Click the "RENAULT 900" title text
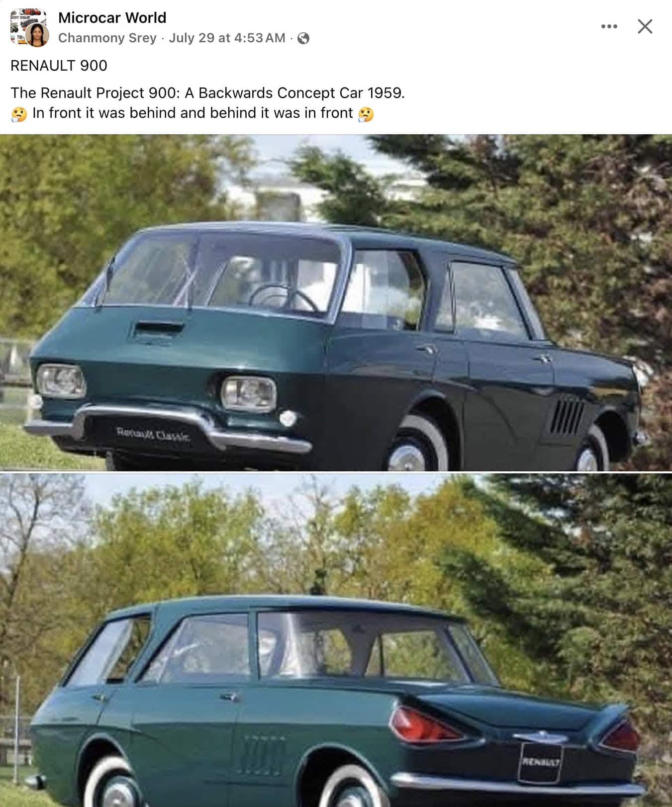This screenshot has height=807, width=672. 59,66
